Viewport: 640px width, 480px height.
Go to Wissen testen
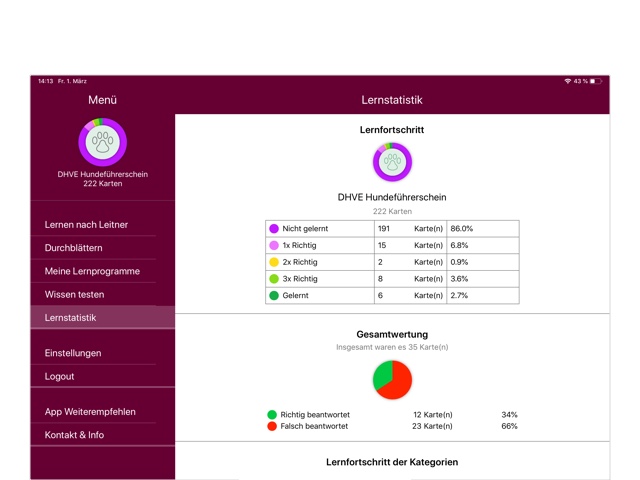tap(74, 295)
